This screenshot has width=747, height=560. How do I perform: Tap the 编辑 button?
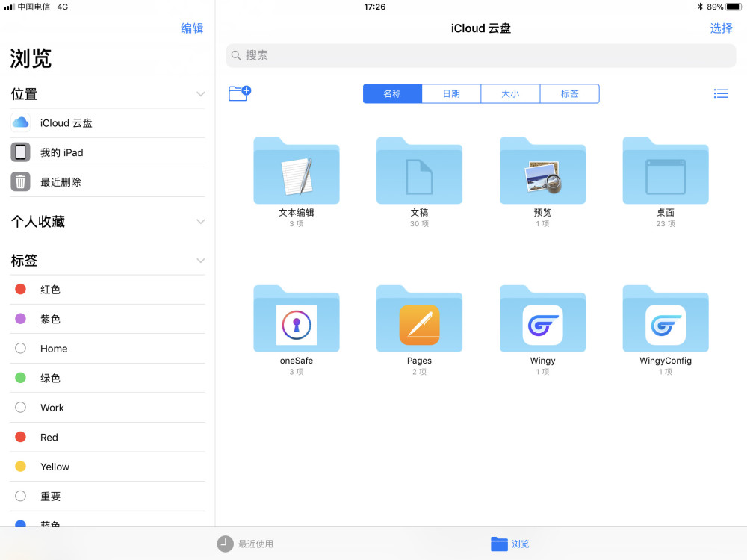coord(192,28)
